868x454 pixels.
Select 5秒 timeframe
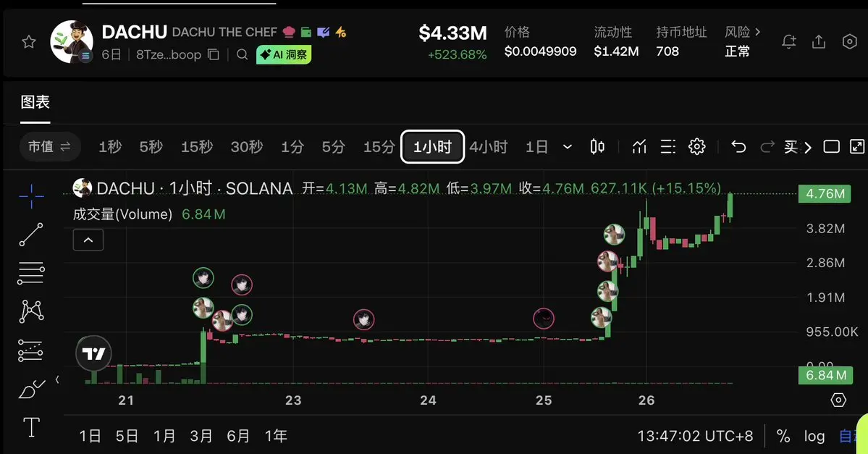(151, 147)
